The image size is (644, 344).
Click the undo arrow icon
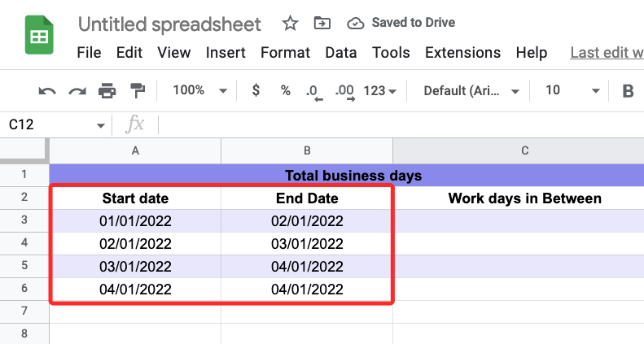[47, 91]
